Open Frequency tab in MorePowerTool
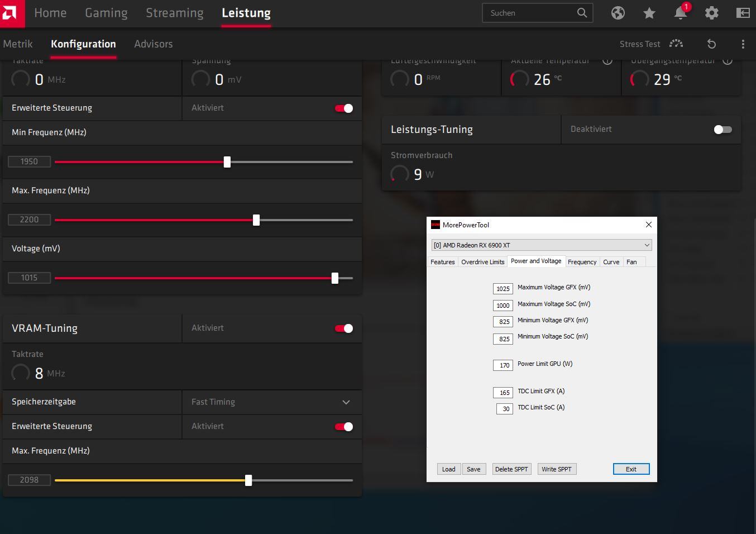Screen dimensions: 756x534 (582, 262)
